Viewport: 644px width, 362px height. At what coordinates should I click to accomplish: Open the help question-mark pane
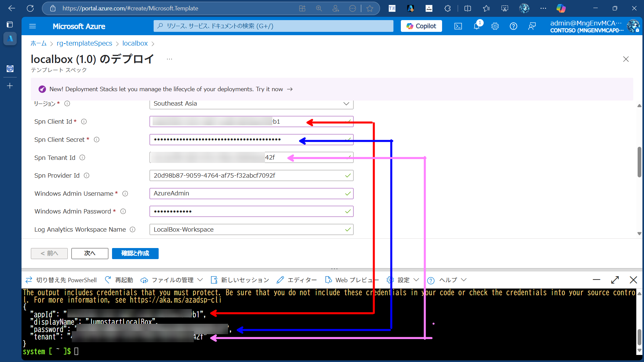514,26
